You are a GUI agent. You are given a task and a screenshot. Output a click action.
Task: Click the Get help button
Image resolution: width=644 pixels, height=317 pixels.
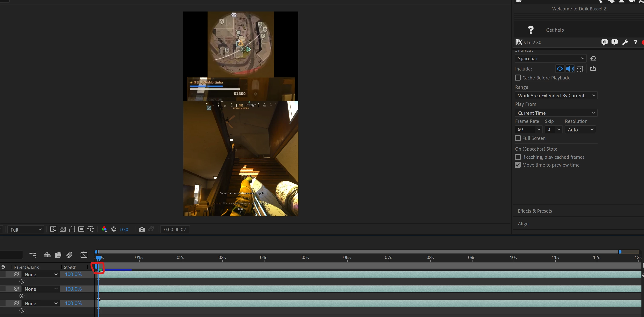point(555,30)
